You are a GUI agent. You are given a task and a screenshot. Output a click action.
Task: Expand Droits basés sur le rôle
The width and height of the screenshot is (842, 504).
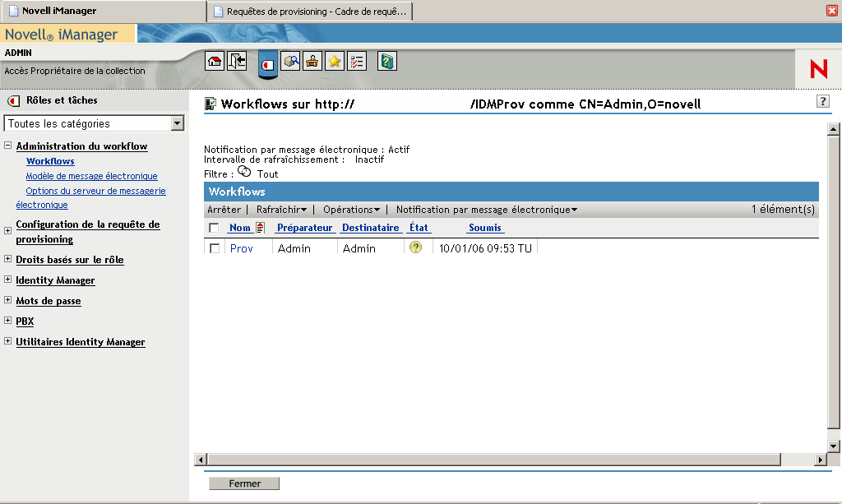coord(7,259)
